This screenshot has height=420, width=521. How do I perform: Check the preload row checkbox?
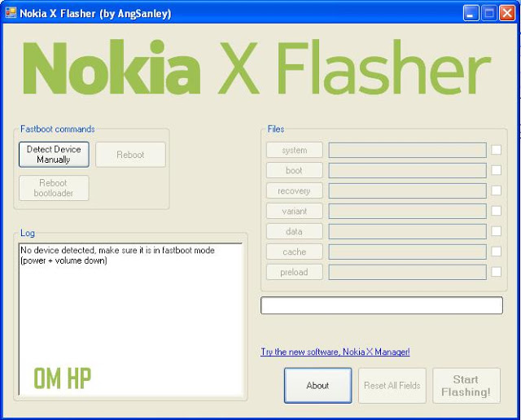coord(496,272)
